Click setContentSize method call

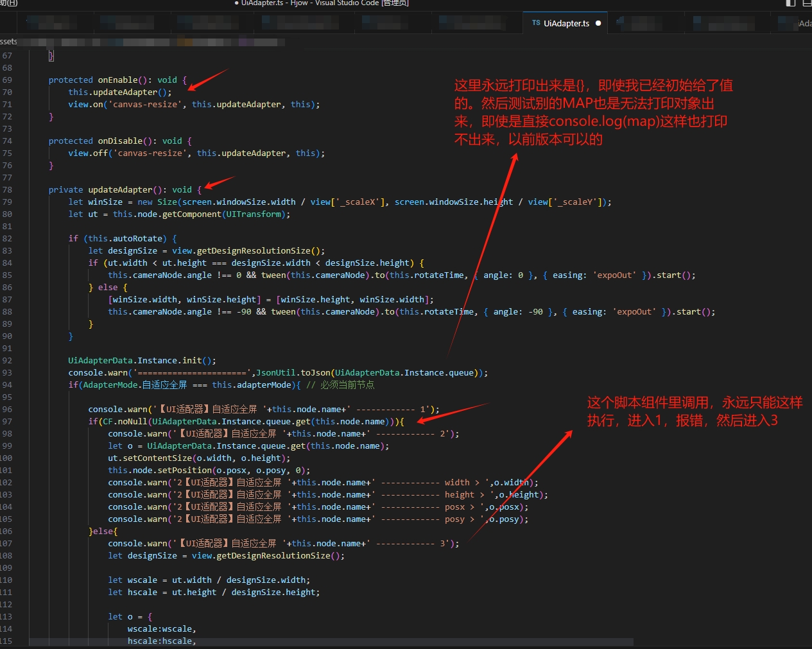[x=157, y=458]
